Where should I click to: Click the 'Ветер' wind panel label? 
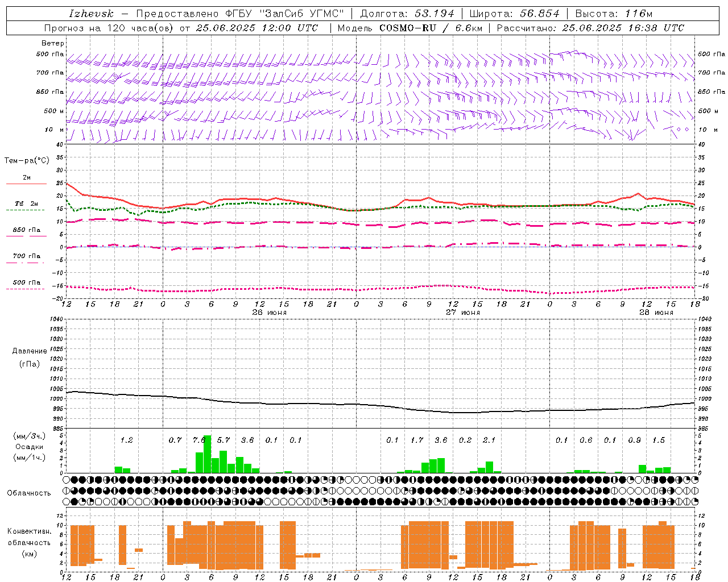tap(52, 43)
